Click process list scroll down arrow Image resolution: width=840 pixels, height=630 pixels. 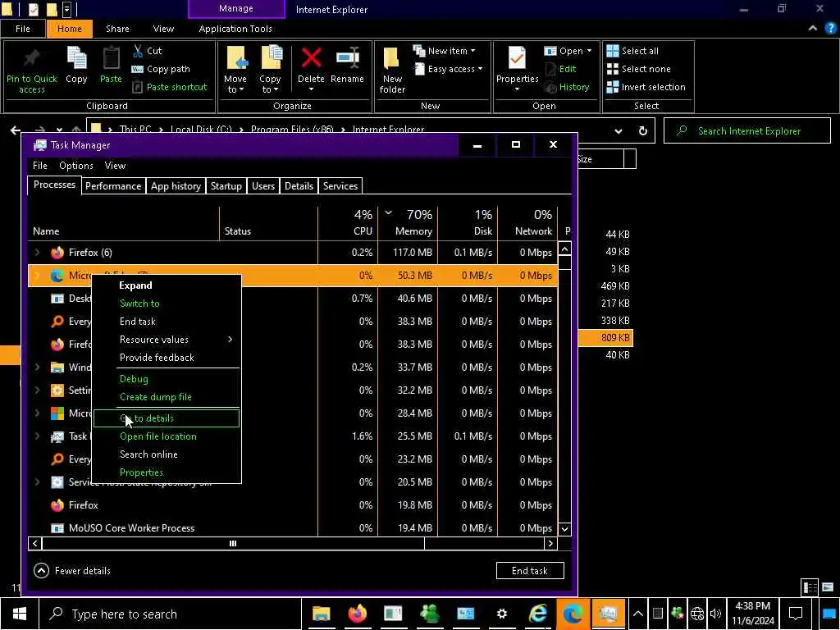pyautogui.click(x=564, y=529)
